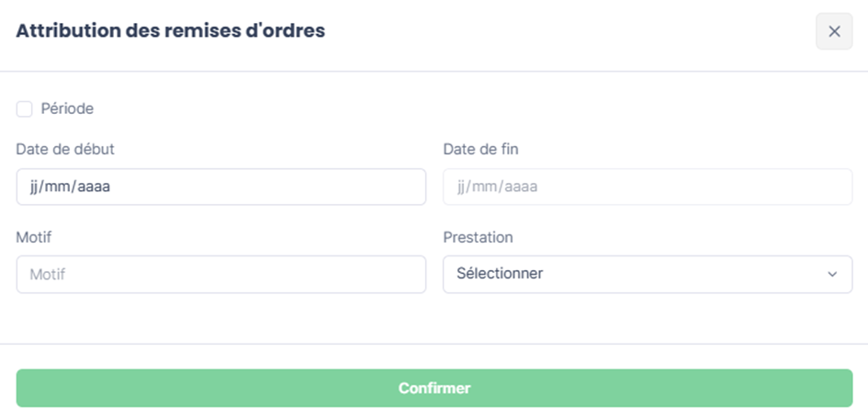Select the Sélectionner placeholder text

(500, 274)
